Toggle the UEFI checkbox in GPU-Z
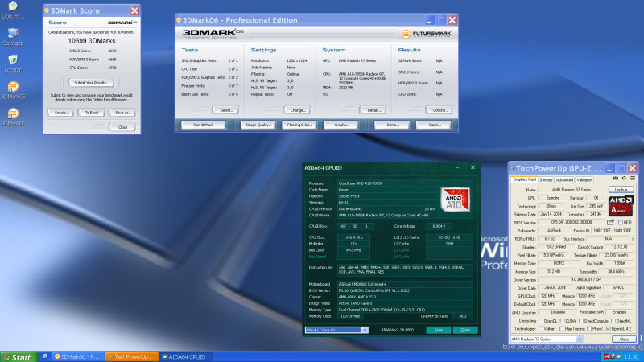 pyautogui.click(x=620, y=223)
